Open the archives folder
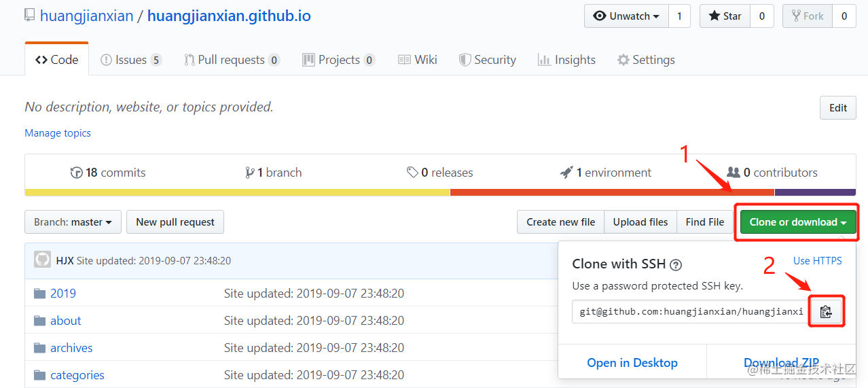The image size is (868, 388). (x=71, y=348)
